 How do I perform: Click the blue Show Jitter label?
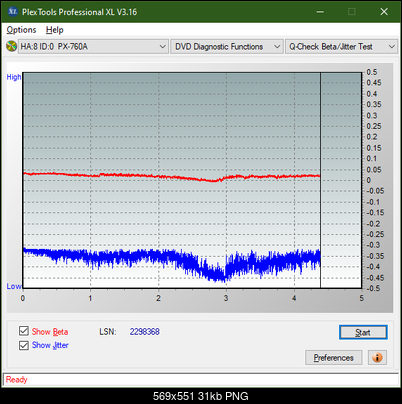[50, 345]
